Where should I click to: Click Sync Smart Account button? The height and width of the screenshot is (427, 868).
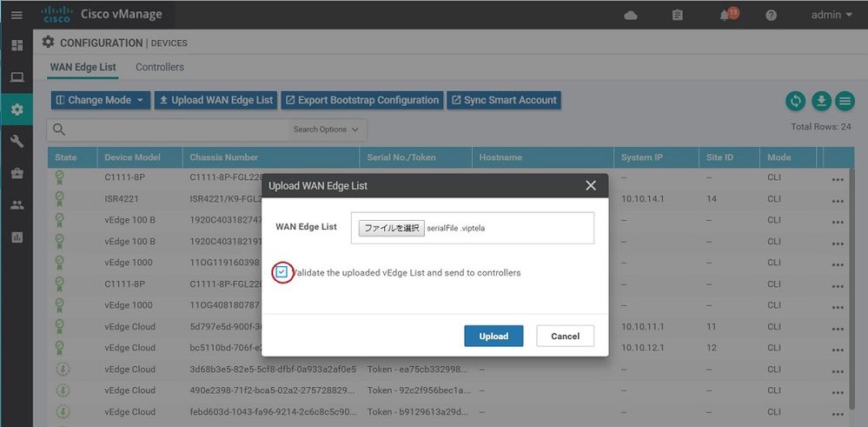coord(504,100)
